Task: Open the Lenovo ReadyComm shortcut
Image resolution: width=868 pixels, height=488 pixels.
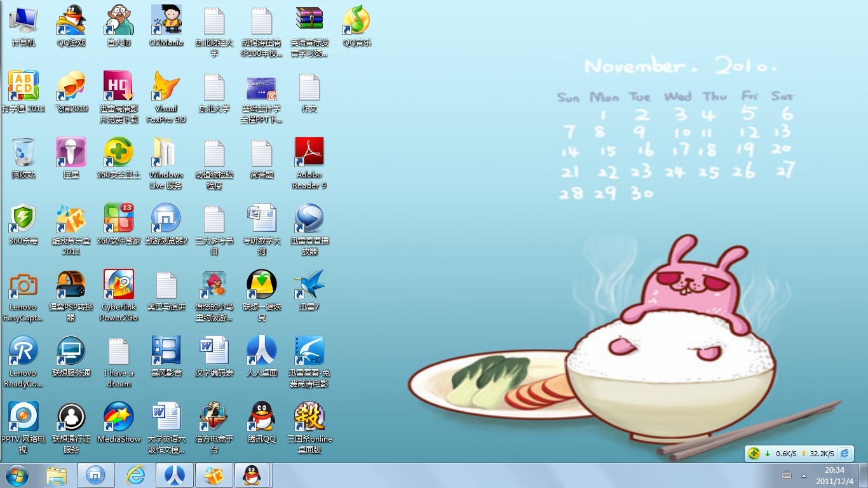Action: click(24, 362)
